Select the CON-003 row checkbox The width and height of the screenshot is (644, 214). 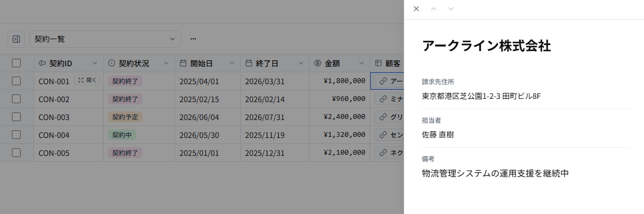click(x=16, y=117)
